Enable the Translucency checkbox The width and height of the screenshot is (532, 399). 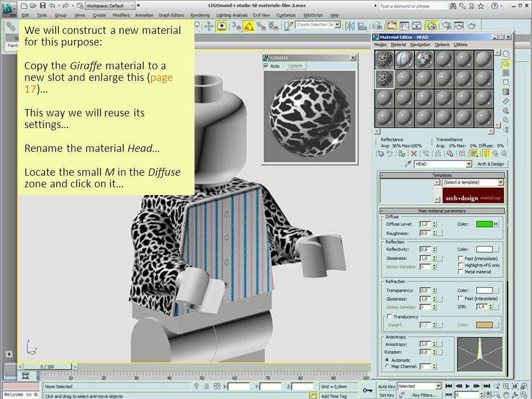[390, 316]
